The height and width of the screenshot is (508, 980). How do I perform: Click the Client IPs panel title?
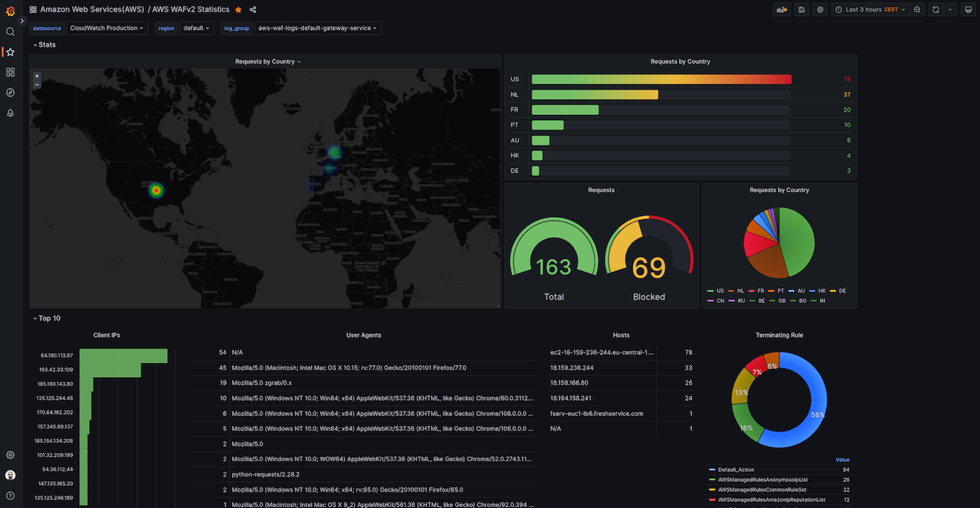106,335
